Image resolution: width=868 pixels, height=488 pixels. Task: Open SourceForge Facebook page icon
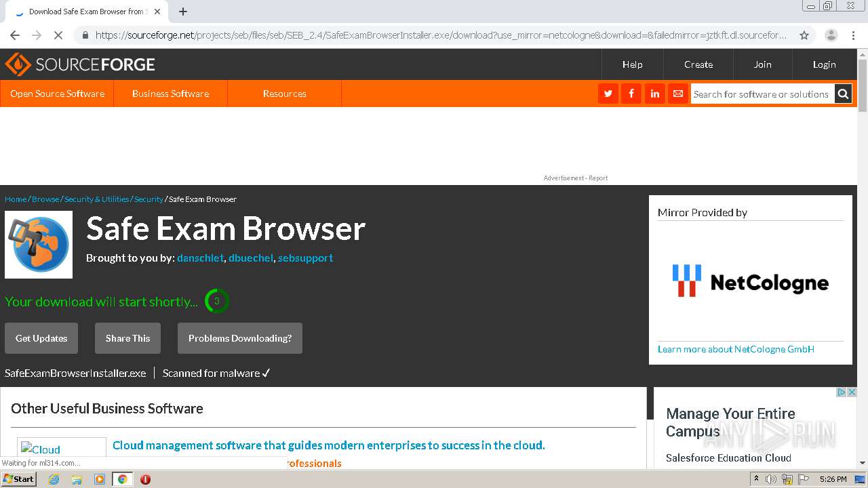click(x=631, y=94)
